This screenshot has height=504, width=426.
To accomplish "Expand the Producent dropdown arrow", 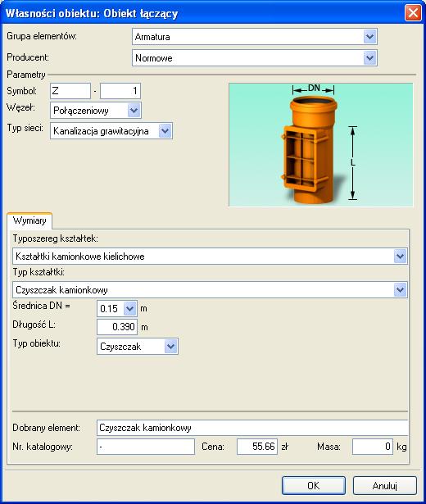I will click(x=369, y=58).
